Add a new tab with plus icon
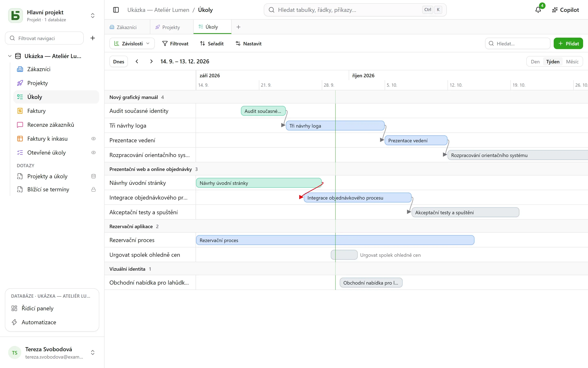The image size is (588, 368). (x=238, y=27)
